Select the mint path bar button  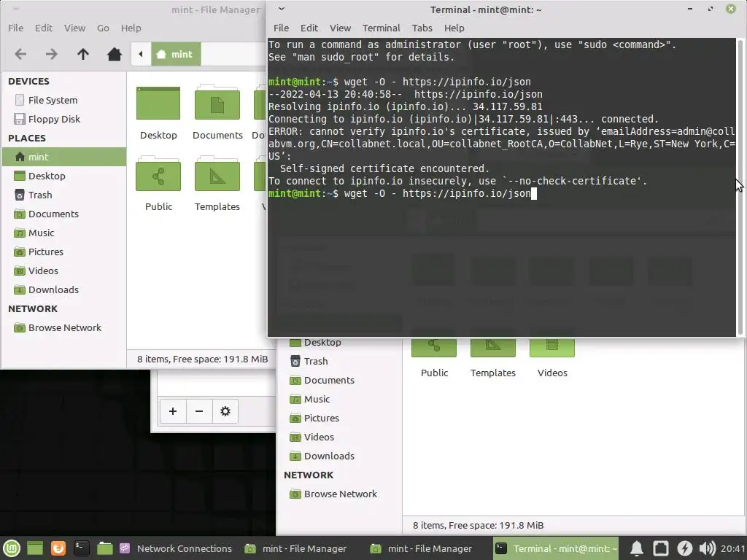176,54
